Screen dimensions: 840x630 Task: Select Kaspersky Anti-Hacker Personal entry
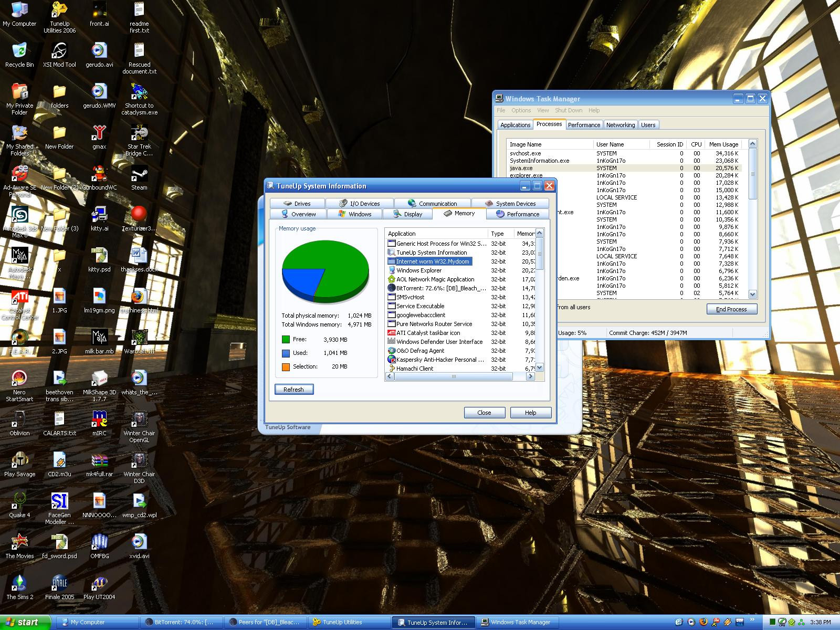pyautogui.click(x=436, y=360)
